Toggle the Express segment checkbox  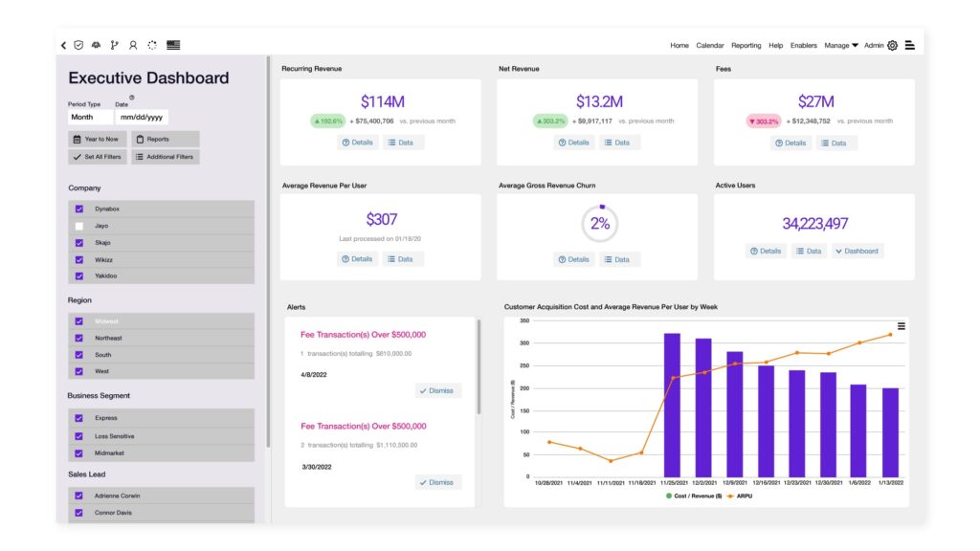click(x=79, y=418)
